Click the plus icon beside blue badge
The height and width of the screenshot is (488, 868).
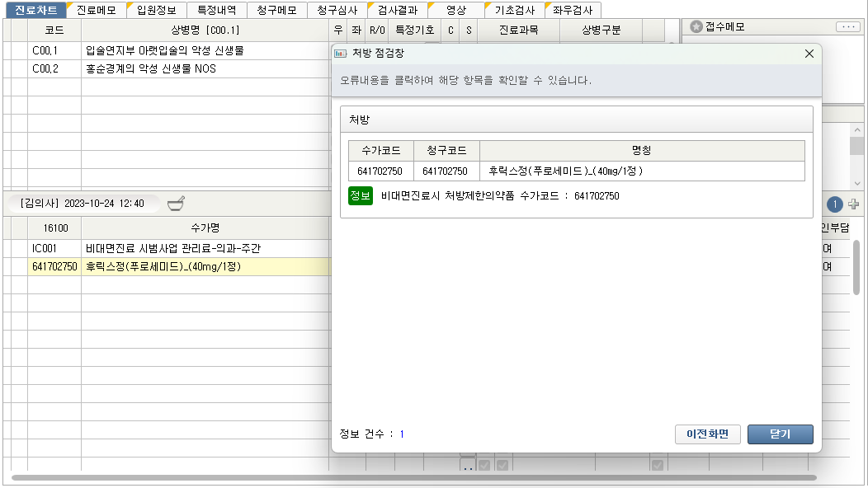click(853, 204)
